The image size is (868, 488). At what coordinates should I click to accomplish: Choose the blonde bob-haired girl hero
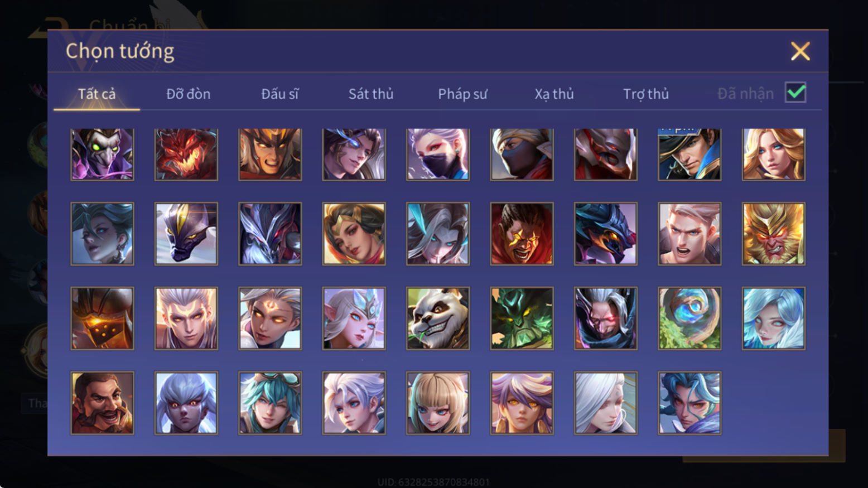pos(438,403)
